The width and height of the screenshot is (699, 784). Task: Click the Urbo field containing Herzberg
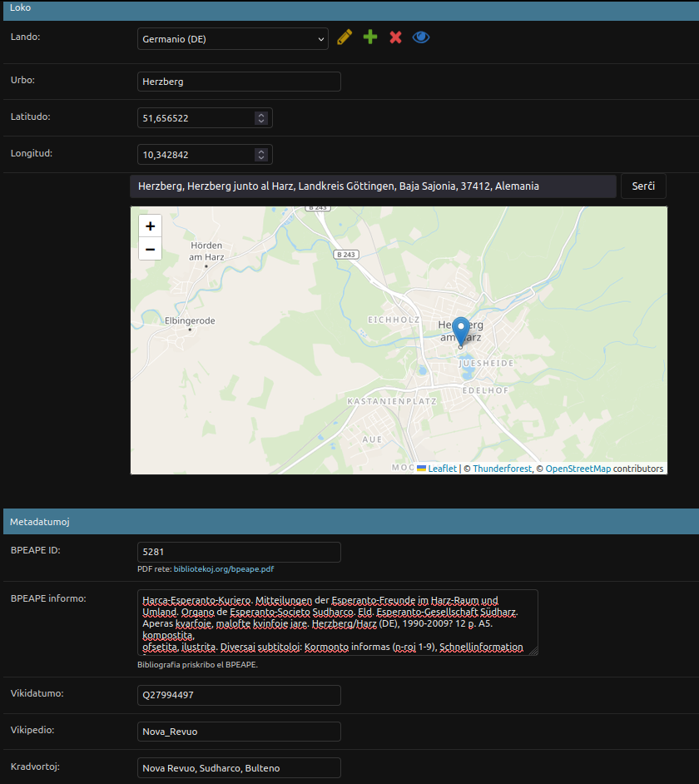pos(239,82)
